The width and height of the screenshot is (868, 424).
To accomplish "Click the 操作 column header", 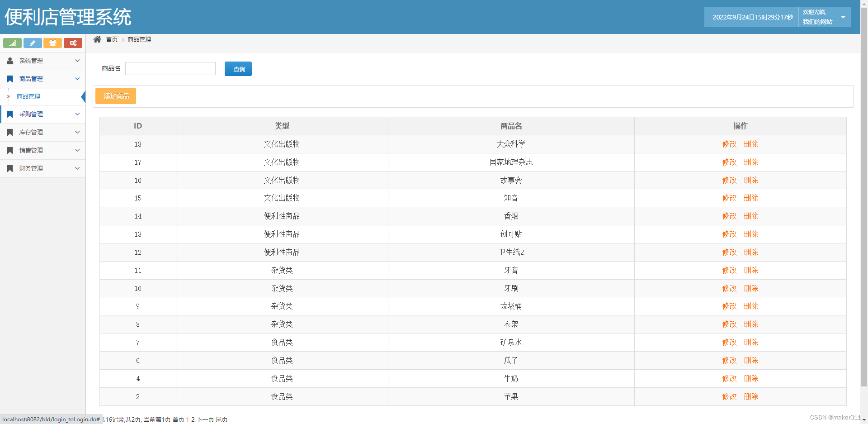I will point(740,126).
